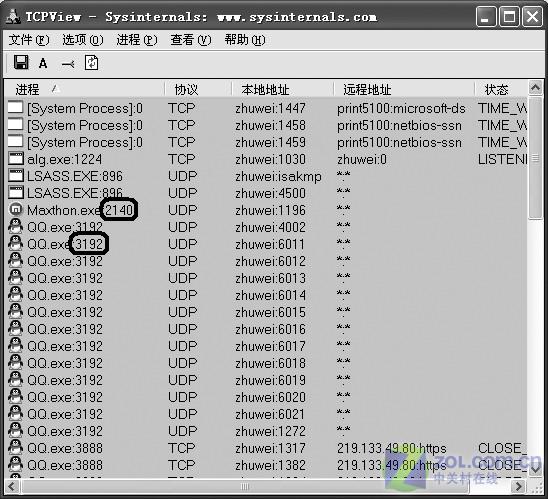Open the 进程(P) menu
The width and height of the screenshot is (548, 499).
tap(137, 40)
